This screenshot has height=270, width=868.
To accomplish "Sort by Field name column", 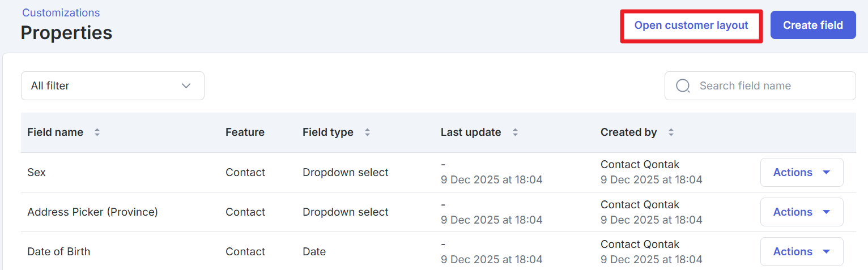I will coord(97,132).
